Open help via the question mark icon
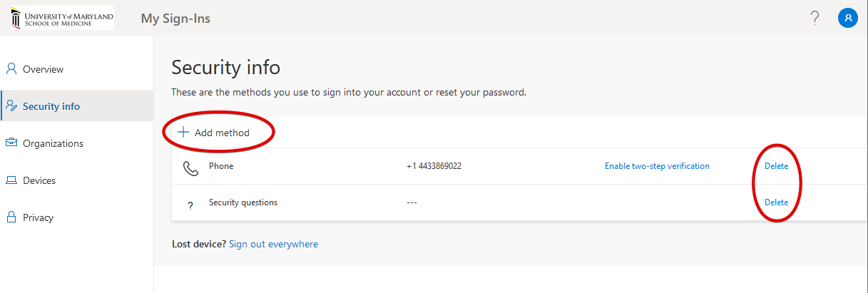The width and height of the screenshot is (868, 293). point(815,19)
